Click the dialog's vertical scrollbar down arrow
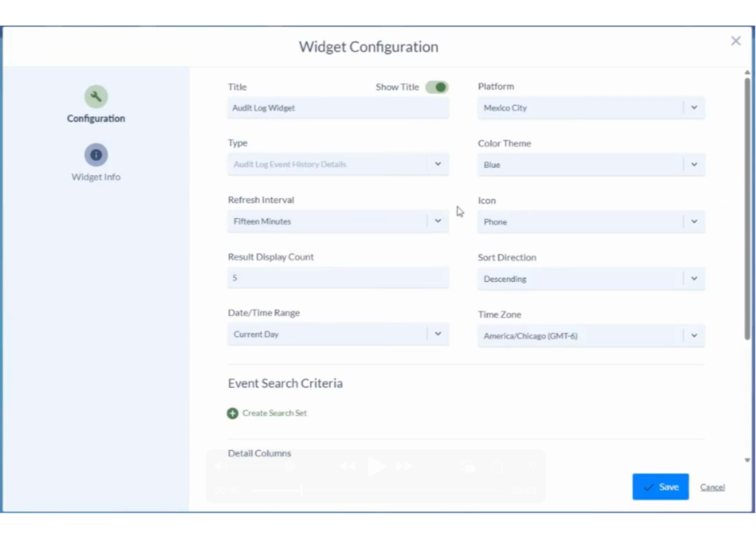 (747, 461)
